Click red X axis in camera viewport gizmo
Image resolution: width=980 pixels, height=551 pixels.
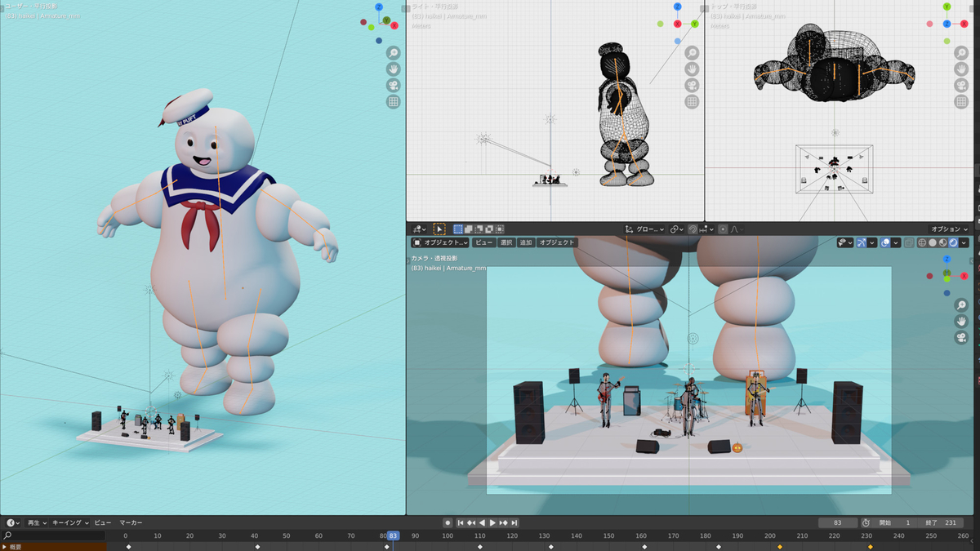click(964, 276)
